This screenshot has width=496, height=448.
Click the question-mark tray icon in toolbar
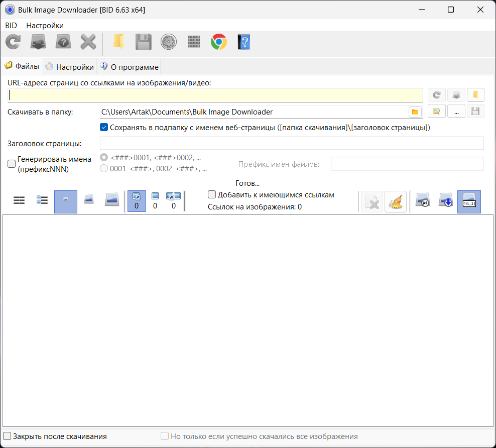63,42
